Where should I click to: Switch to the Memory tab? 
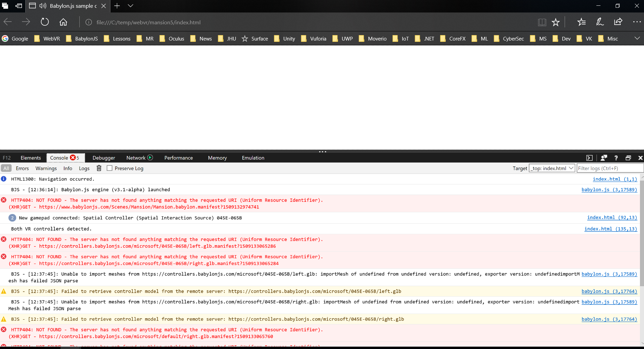217,158
